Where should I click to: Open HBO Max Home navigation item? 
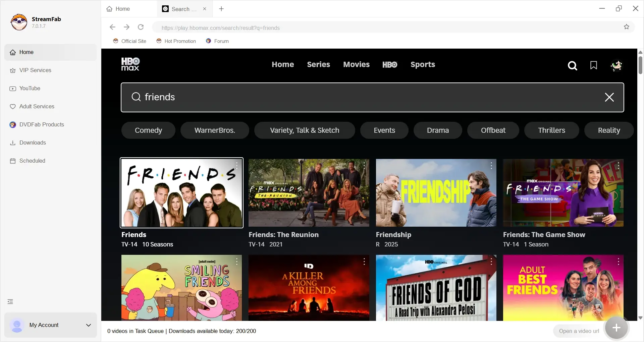click(x=283, y=64)
